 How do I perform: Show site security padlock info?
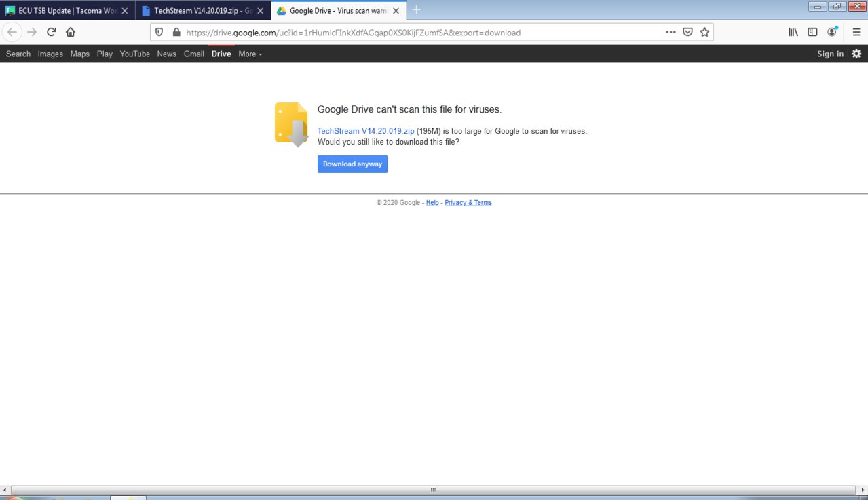click(176, 32)
